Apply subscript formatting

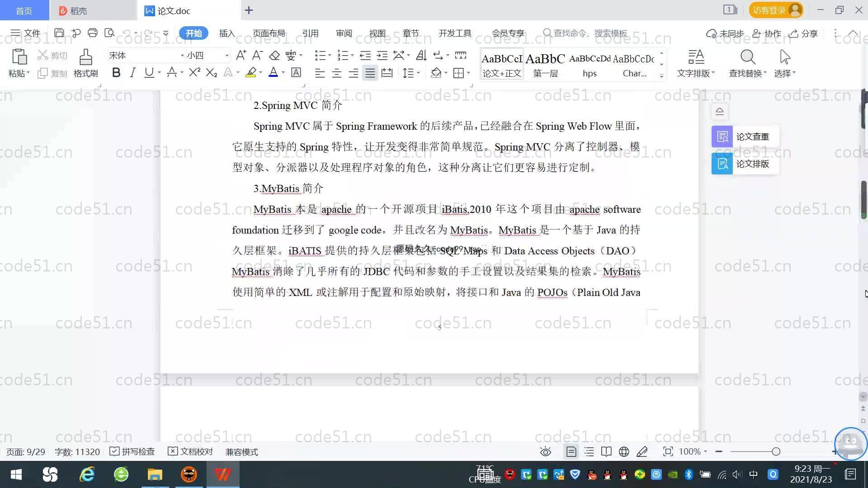point(212,72)
